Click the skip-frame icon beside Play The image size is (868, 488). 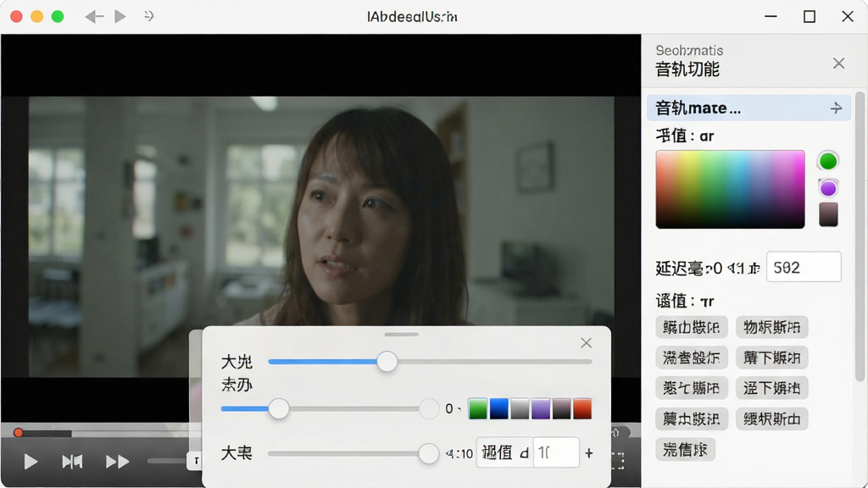point(72,462)
